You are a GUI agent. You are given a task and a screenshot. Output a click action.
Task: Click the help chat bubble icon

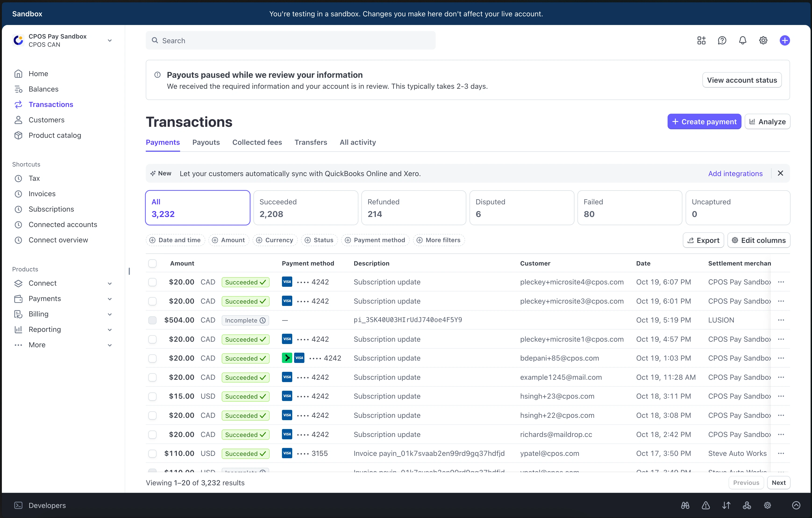coord(722,40)
